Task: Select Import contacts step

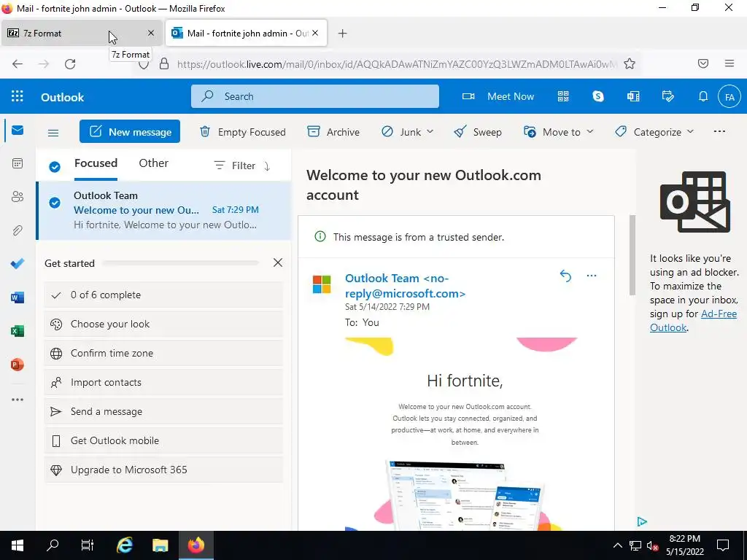Action: (x=163, y=382)
